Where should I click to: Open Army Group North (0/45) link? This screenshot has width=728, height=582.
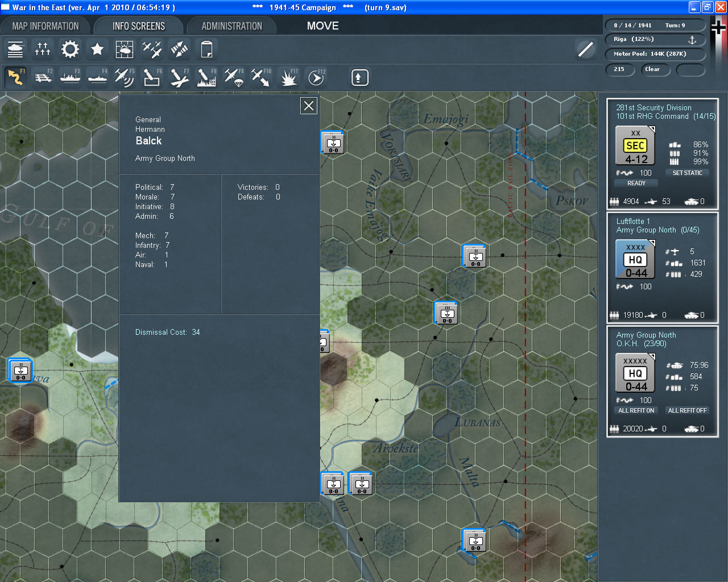tap(658, 230)
